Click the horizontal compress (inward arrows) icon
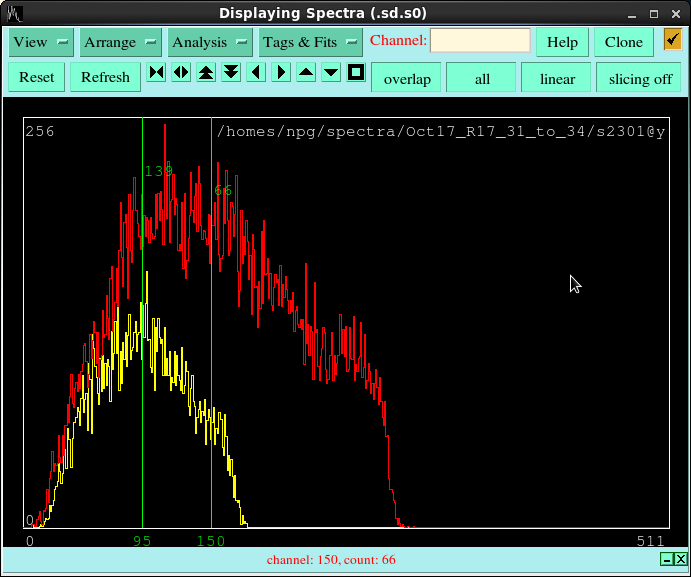Screen dimensions: 691x577 [156, 73]
